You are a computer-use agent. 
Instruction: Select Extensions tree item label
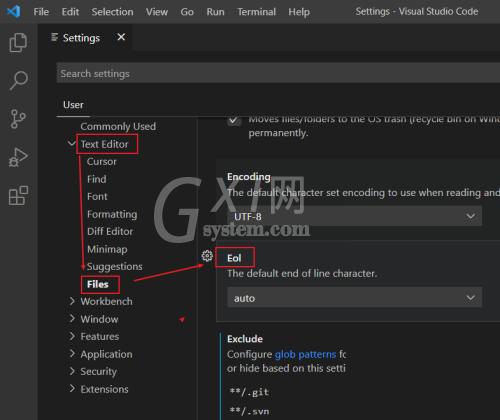point(105,389)
